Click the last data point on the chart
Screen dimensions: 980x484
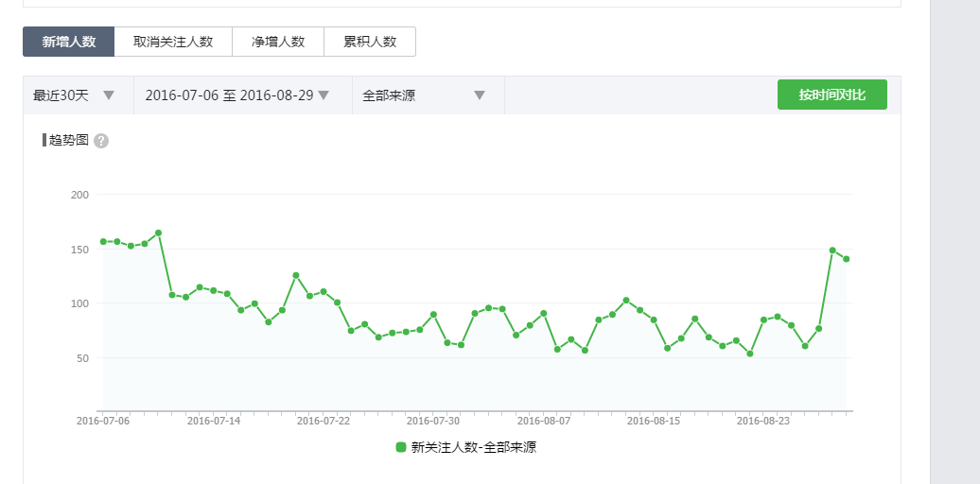tap(847, 259)
